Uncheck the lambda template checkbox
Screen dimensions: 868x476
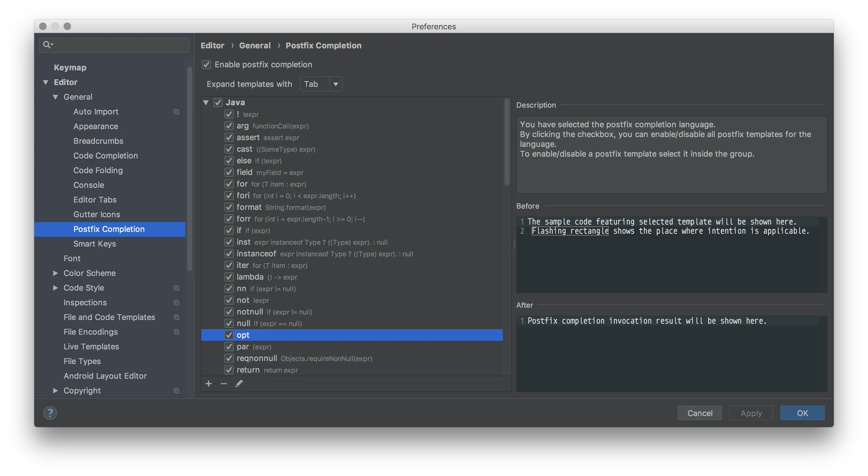point(229,277)
